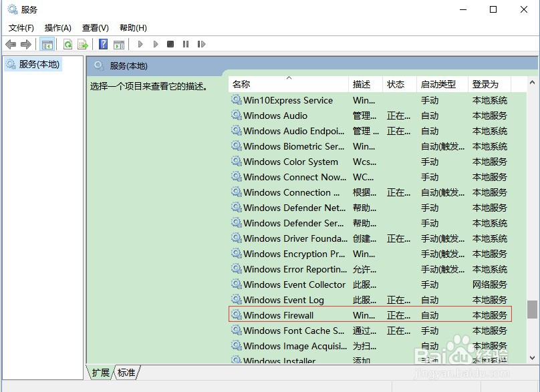Click gear icon of Windows Audio row

(x=237, y=115)
